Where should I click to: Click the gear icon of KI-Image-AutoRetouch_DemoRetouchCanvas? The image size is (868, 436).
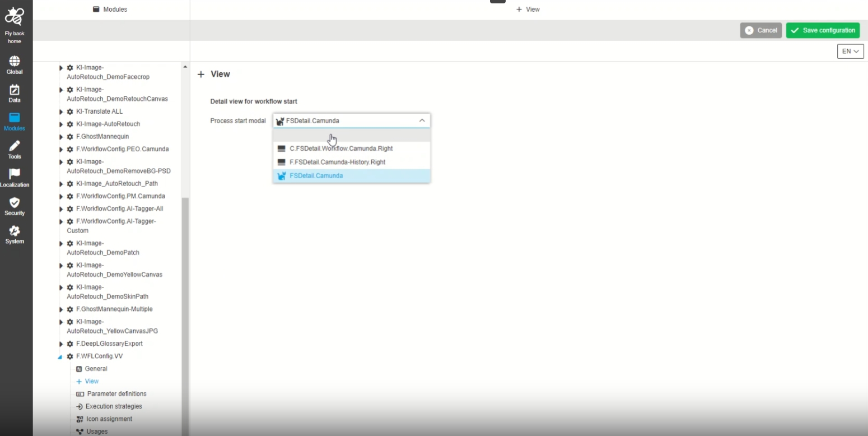pos(70,90)
